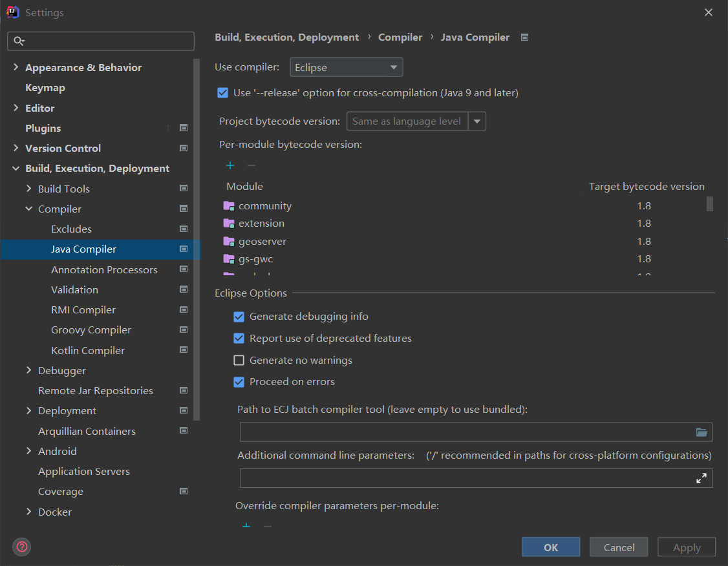Enable Generate no warnings
Screen dimensions: 728x566
coord(239,361)
